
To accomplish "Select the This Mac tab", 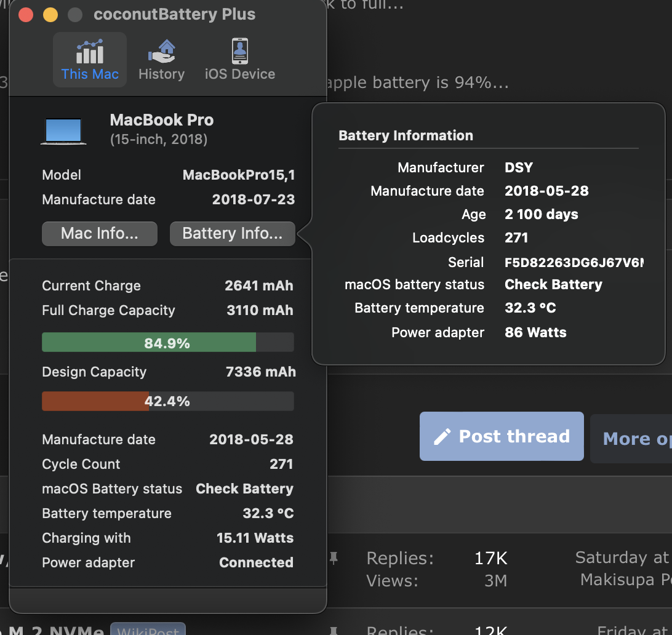I will click(90, 60).
